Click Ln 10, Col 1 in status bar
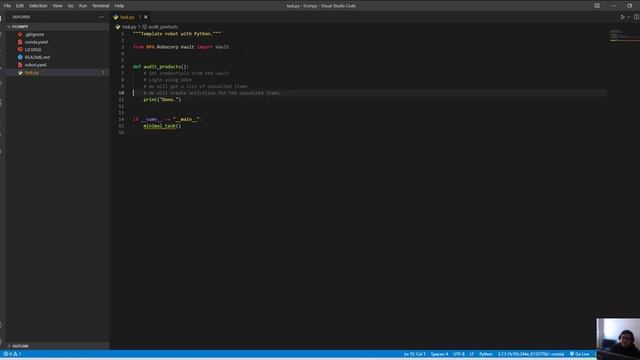 pyautogui.click(x=414, y=354)
